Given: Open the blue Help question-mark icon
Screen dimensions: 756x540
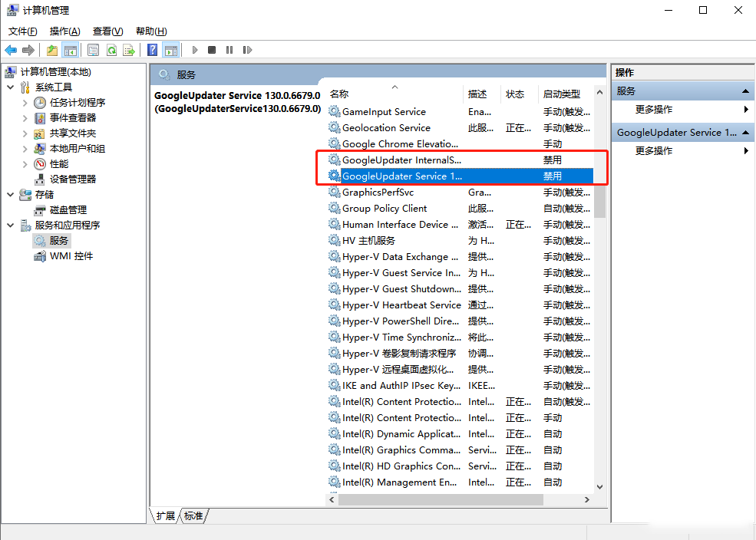Looking at the screenshot, I should (153, 50).
